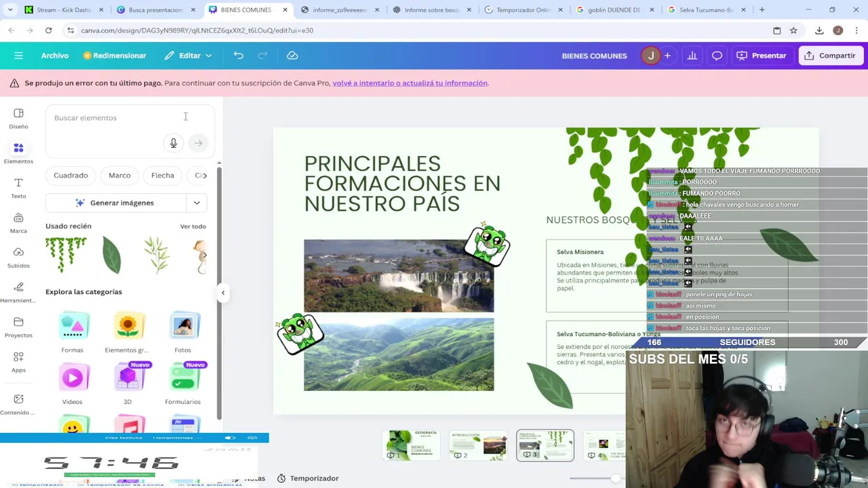Click Ver todo for recent elements

click(x=193, y=226)
